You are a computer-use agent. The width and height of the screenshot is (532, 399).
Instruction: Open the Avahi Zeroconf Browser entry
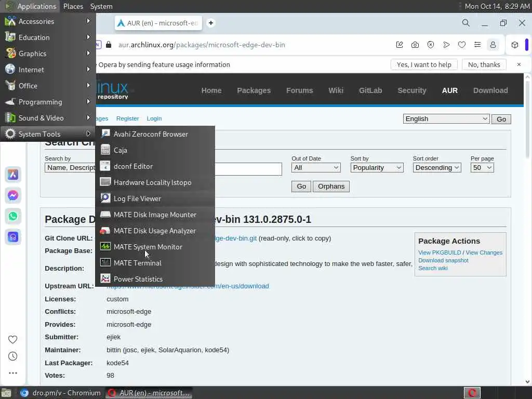(x=155, y=134)
